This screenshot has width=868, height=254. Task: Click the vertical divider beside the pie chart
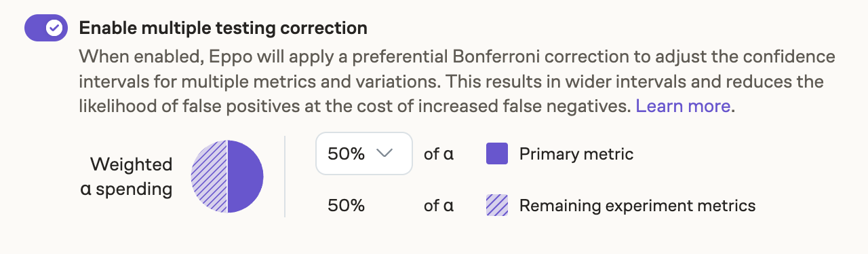(x=285, y=177)
